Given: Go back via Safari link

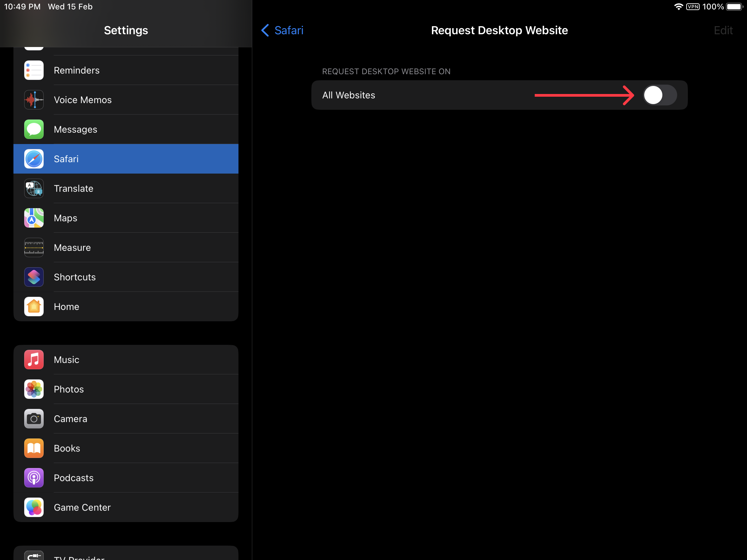Looking at the screenshot, I should pyautogui.click(x=289, y=30).
